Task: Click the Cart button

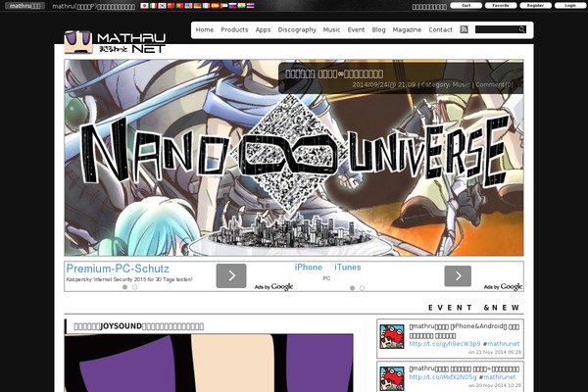Action: point(466,6)
